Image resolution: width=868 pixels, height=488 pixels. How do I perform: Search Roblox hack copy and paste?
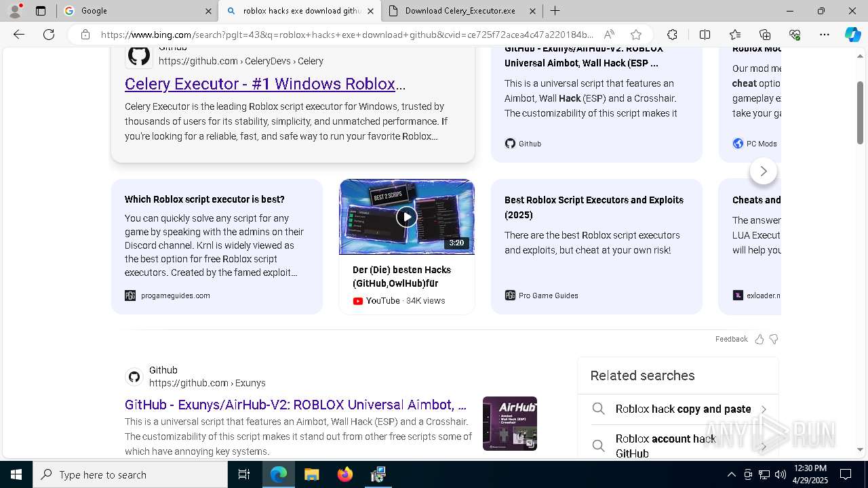tap(678, 409)
